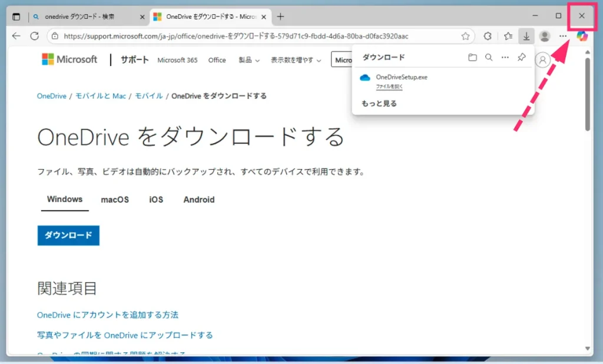Viewport: 603px width, 364px height.
Task: Click the OneDrive breadcrumb link
Action: click(52, 96)
